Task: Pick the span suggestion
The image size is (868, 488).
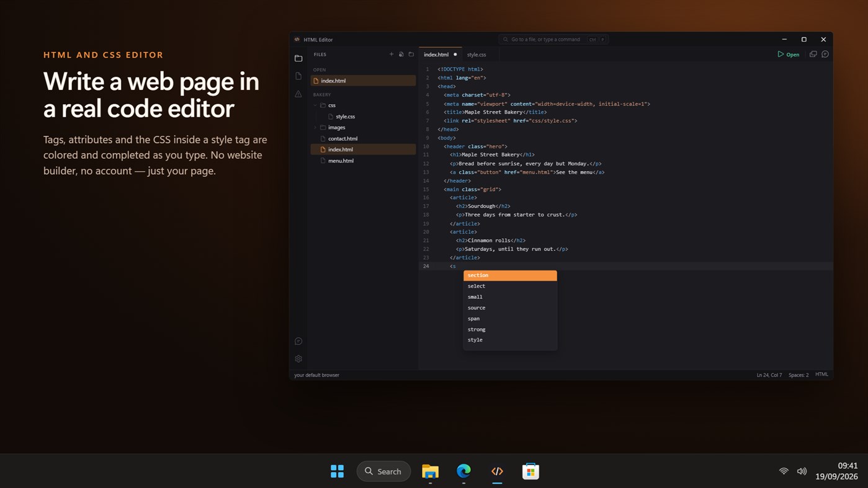Action: [x=510, y=319]
